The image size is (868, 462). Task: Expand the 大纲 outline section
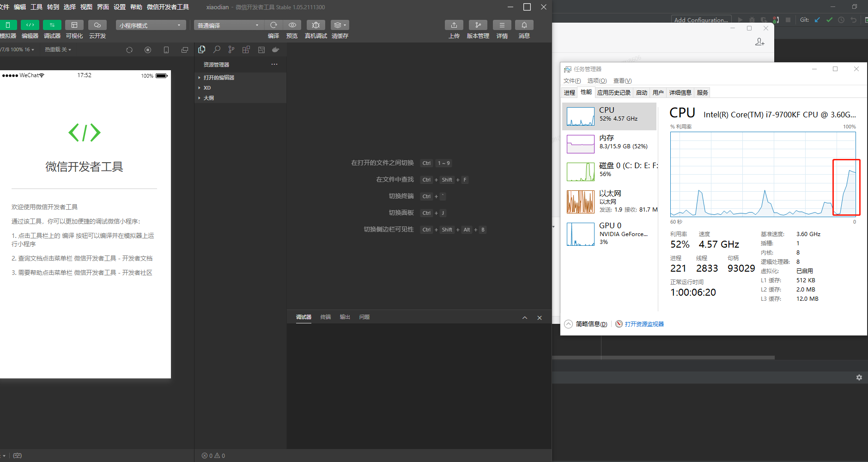point(240,98)
